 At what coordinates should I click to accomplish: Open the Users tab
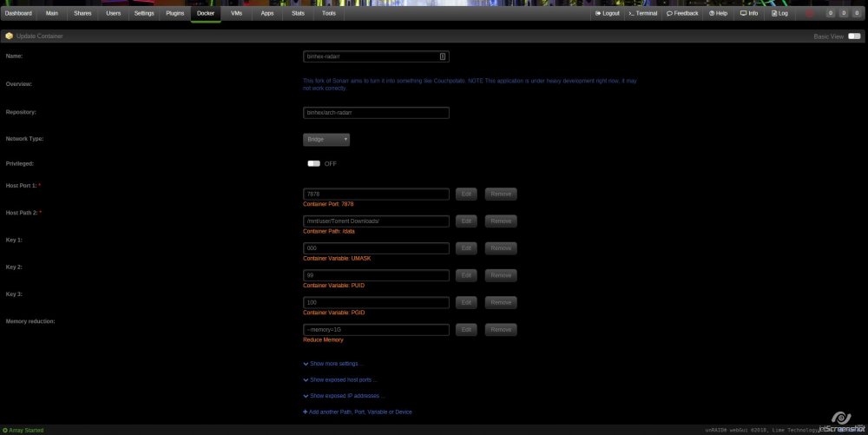pos(114,13)
